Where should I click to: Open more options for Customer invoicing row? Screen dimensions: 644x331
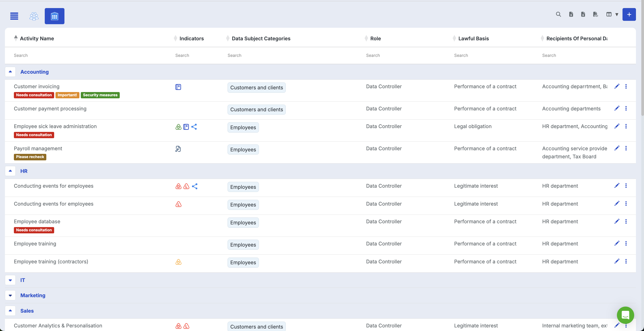point(626,86)
